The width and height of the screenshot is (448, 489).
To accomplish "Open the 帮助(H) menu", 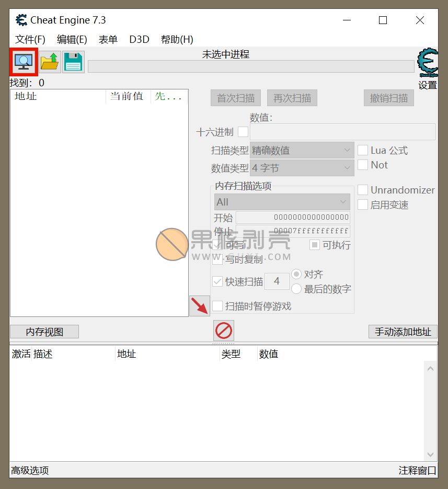I will click(177, 40).
